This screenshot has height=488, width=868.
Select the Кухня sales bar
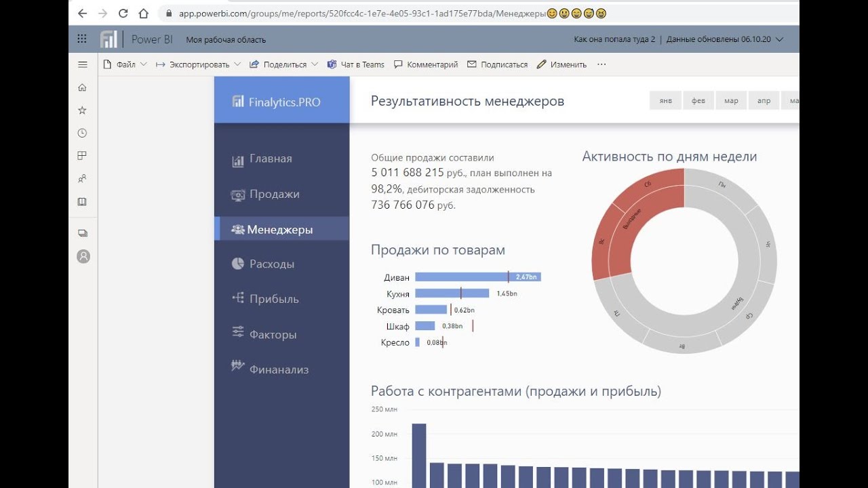point(452,293)
